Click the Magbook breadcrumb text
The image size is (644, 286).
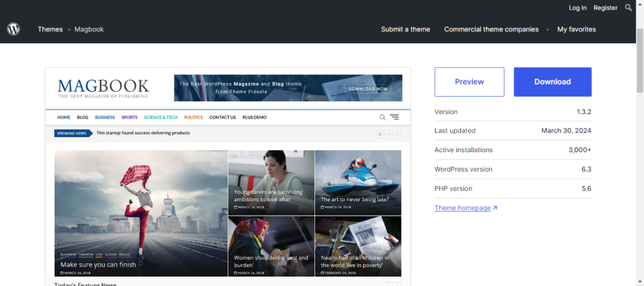pos(89,29)
